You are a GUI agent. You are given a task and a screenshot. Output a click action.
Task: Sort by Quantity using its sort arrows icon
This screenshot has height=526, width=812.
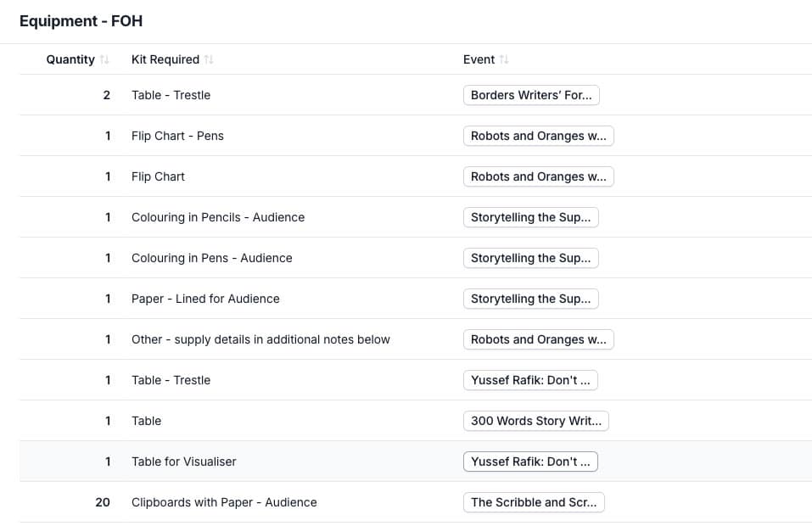click(104, 59)
